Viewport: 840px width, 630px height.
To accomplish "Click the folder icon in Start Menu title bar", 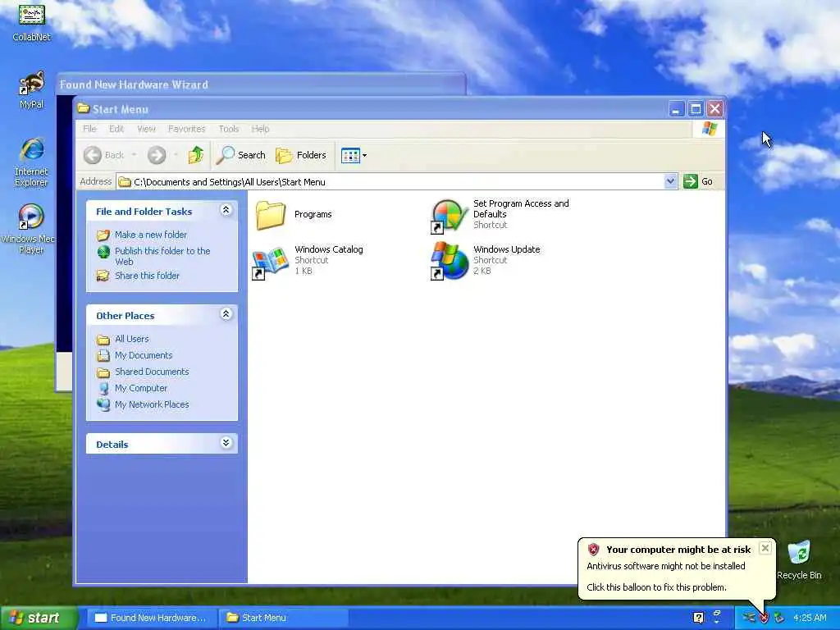I will click(83, 109).
